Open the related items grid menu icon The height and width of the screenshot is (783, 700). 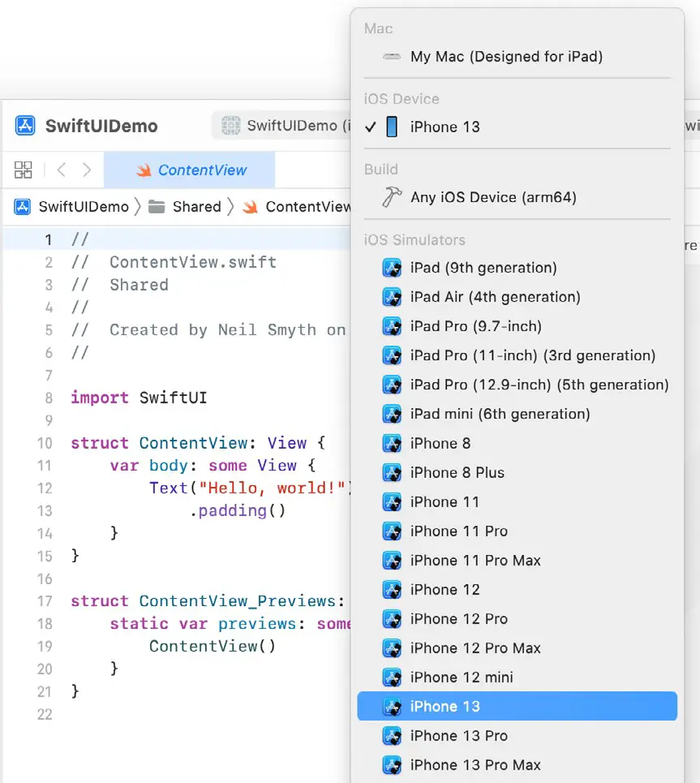pos(23,170)
